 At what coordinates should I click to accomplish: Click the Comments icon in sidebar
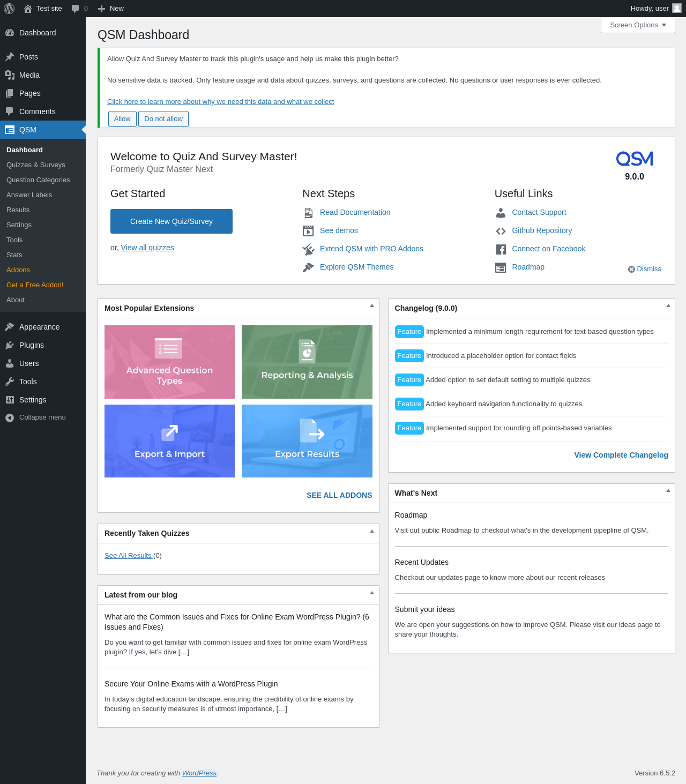click(10, 111)
